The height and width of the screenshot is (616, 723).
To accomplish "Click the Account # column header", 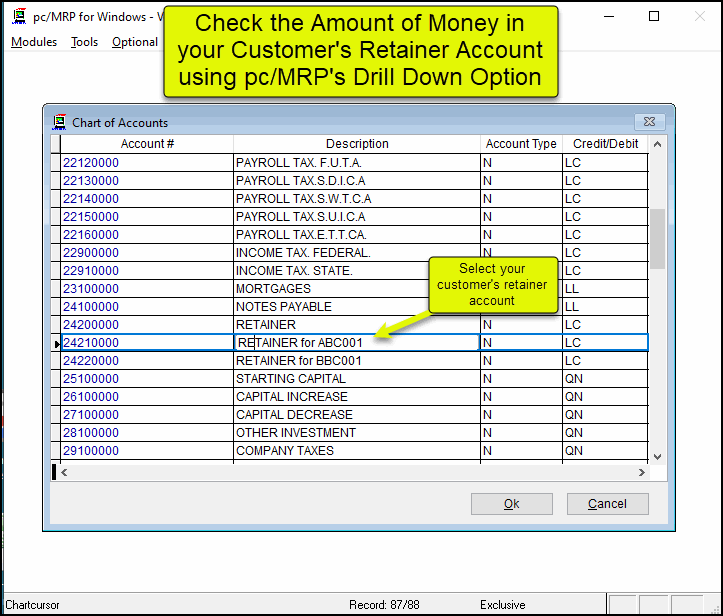I will tap(147, 144).
